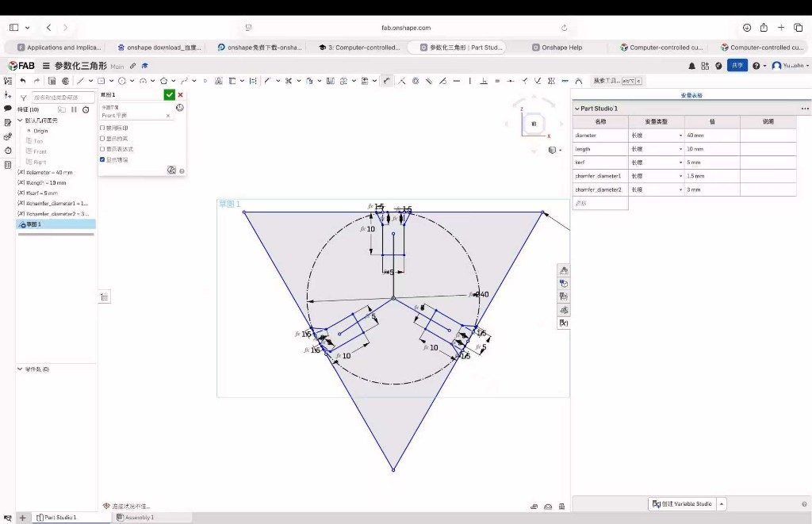Open dropdown arrow beside Create Variable Studio
Screen dimensions: 812x524
(722, 504)
